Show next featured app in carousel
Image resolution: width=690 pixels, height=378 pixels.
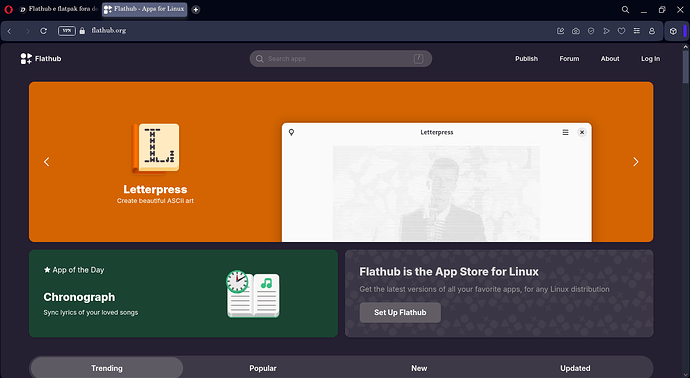635,162
